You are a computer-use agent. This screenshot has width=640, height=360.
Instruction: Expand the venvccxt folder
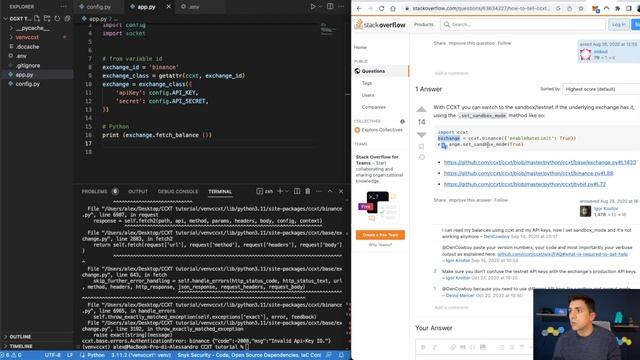point(27,37)
